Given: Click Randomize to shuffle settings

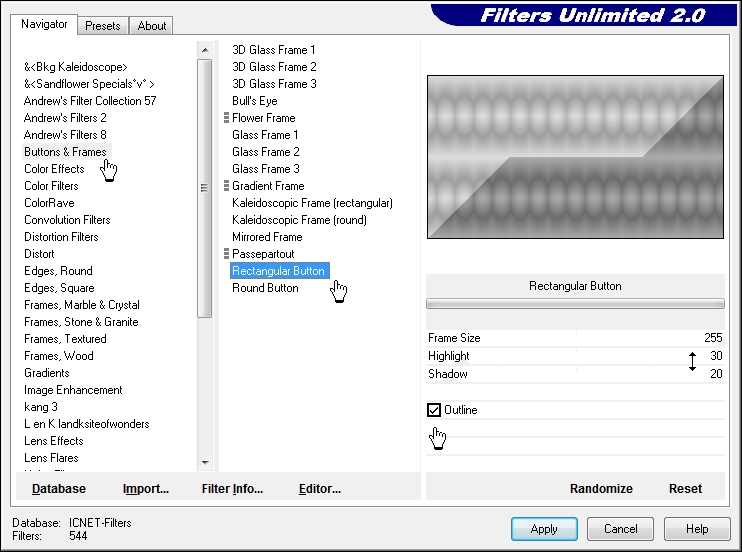Looking at the screenshot, I should 601,489.
